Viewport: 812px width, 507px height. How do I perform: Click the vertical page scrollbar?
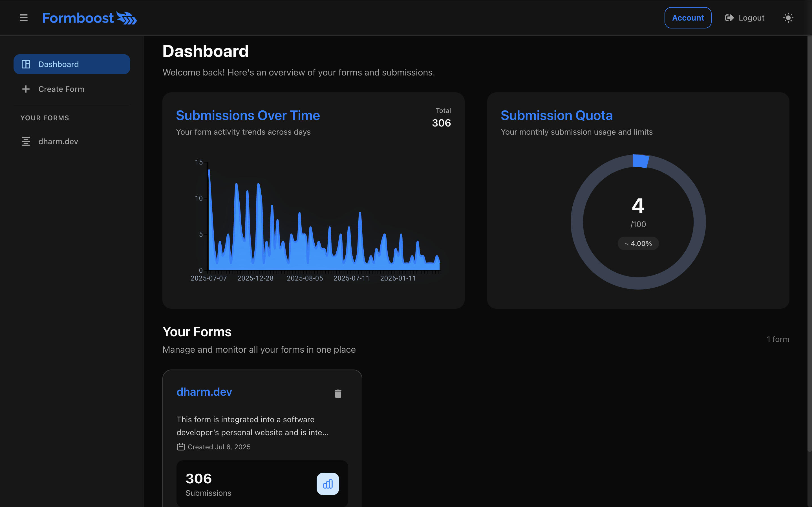pos(809,235)
